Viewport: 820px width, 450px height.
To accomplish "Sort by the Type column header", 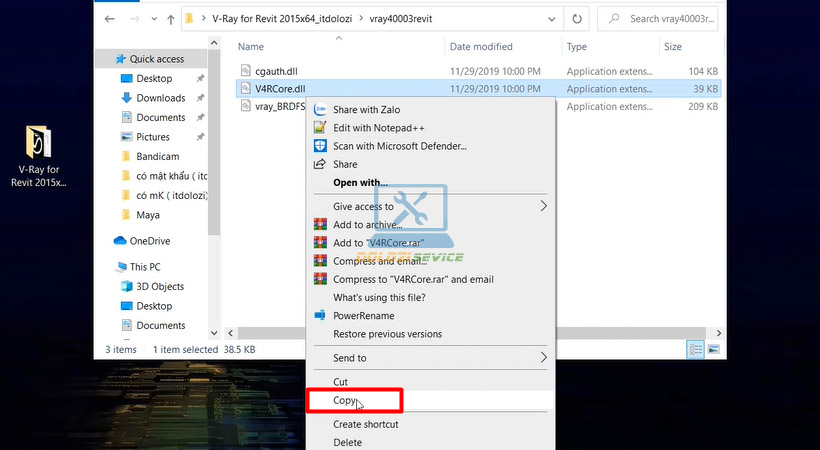I will [x=577, y=47].
